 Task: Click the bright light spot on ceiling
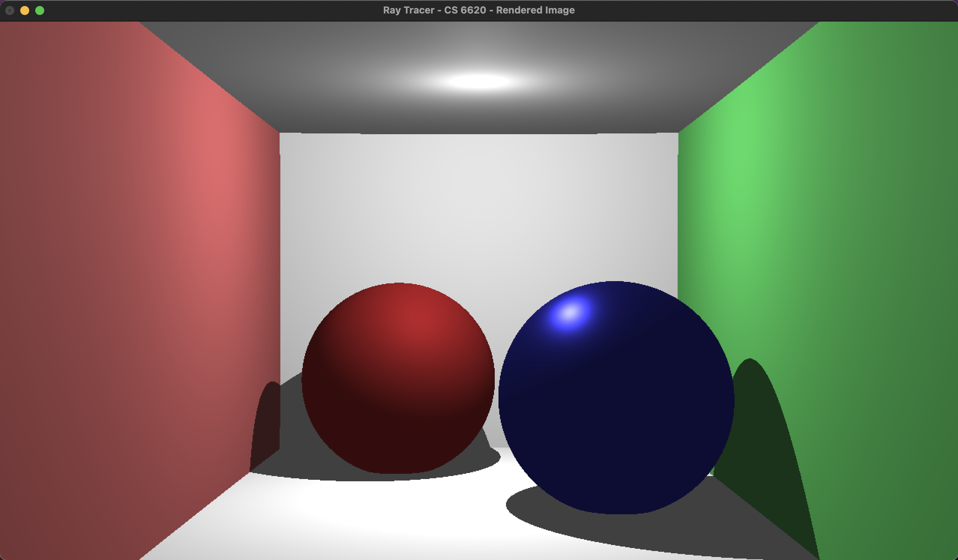478,81
